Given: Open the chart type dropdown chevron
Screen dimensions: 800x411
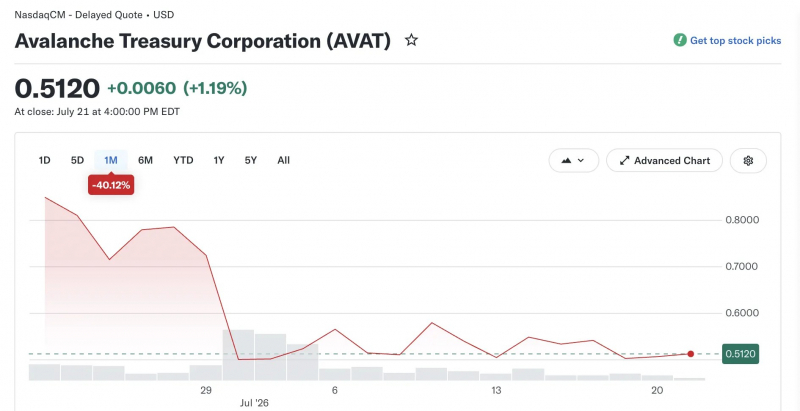Looking at the screenshot, I should tap(581, 161).
